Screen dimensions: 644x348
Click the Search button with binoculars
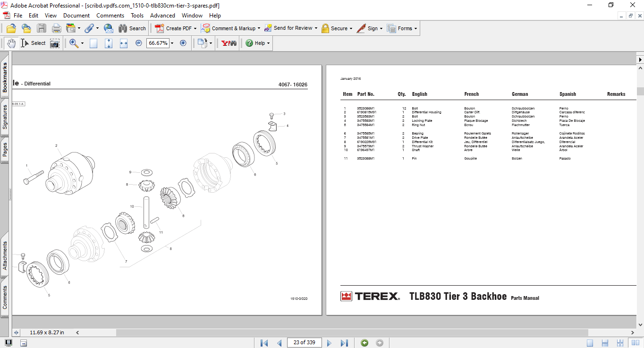point(132,28)
